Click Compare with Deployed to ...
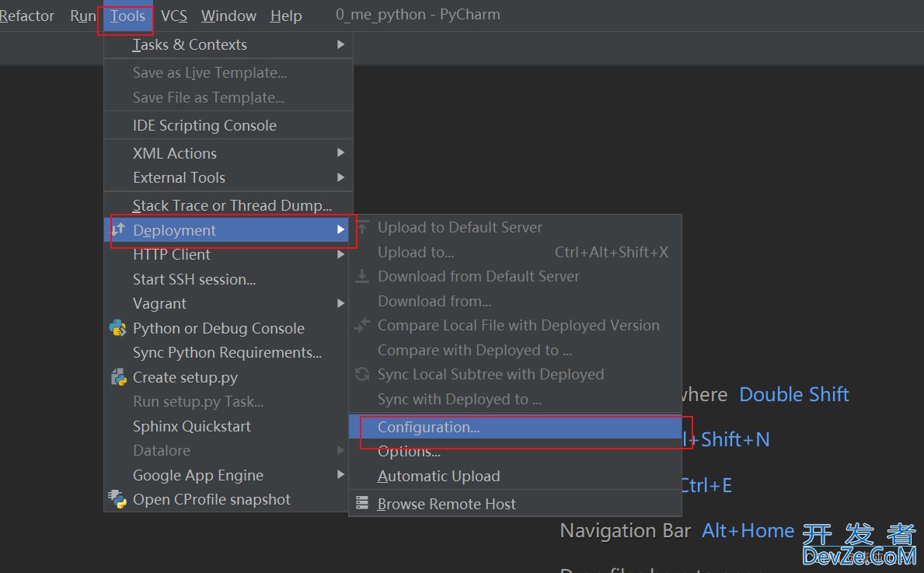Image resolution: width=924 pixels, height=573 pixels. pyautogui.click(x=515, y=350)
